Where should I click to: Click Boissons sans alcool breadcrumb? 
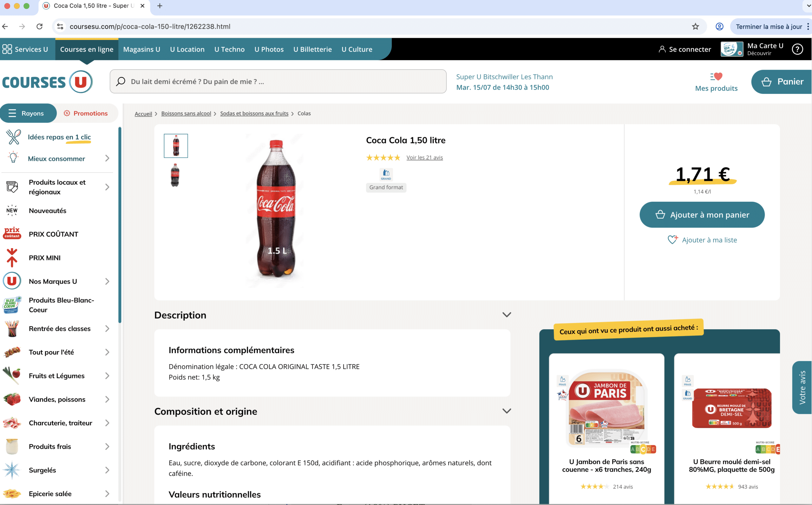186,114
